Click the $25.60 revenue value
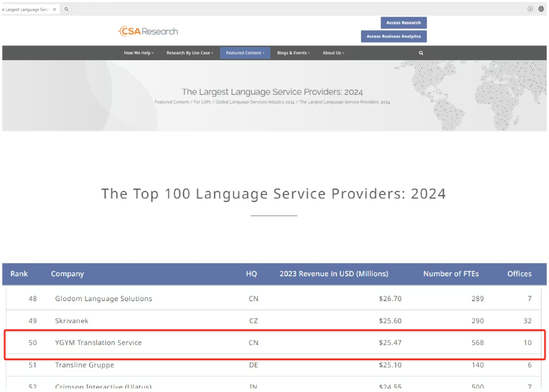 click(x=390, y=321)
